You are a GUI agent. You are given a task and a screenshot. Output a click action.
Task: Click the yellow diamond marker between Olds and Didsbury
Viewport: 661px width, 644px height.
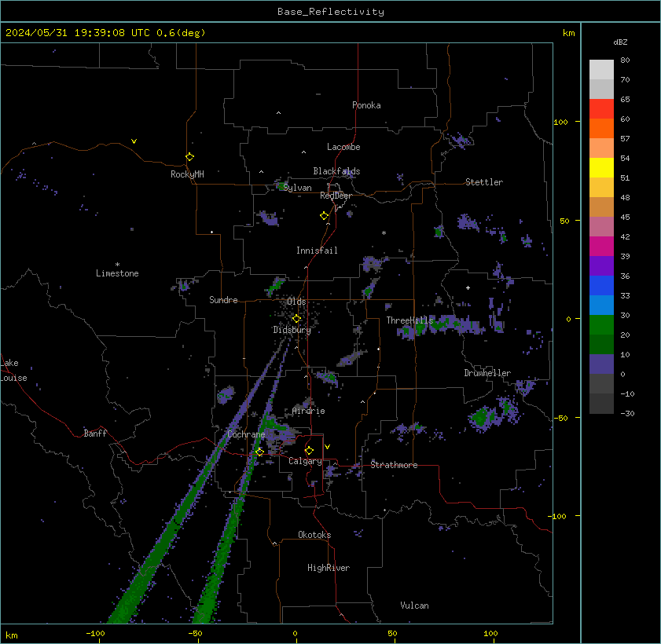coord(296,318)
